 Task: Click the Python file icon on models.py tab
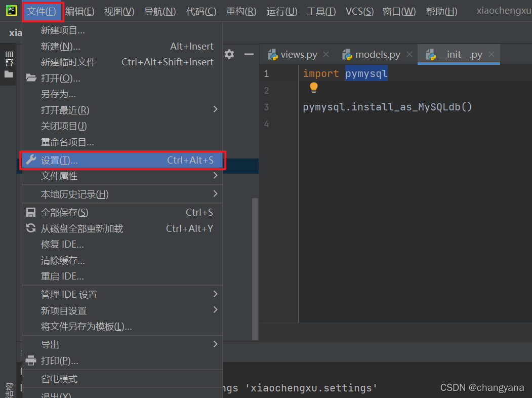pos(347,55)
